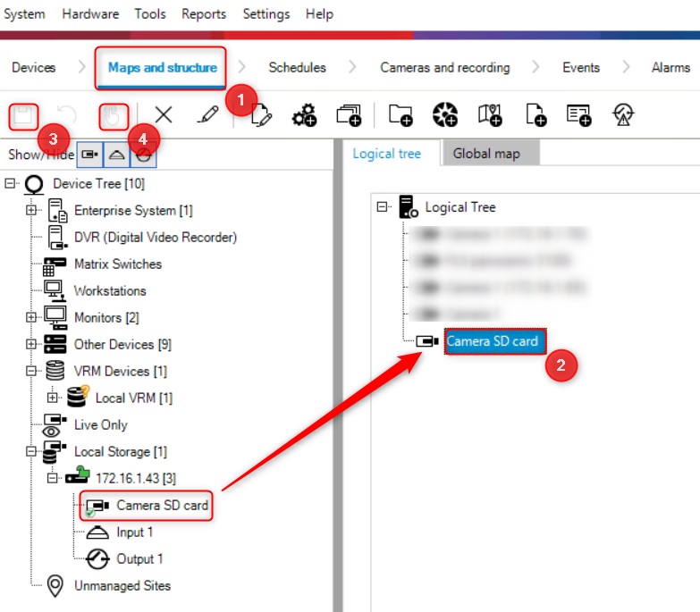Click the Local Storage camera icon
This screenshot has height=612, width=700.
pyautogui.click(x=54, y=452)
